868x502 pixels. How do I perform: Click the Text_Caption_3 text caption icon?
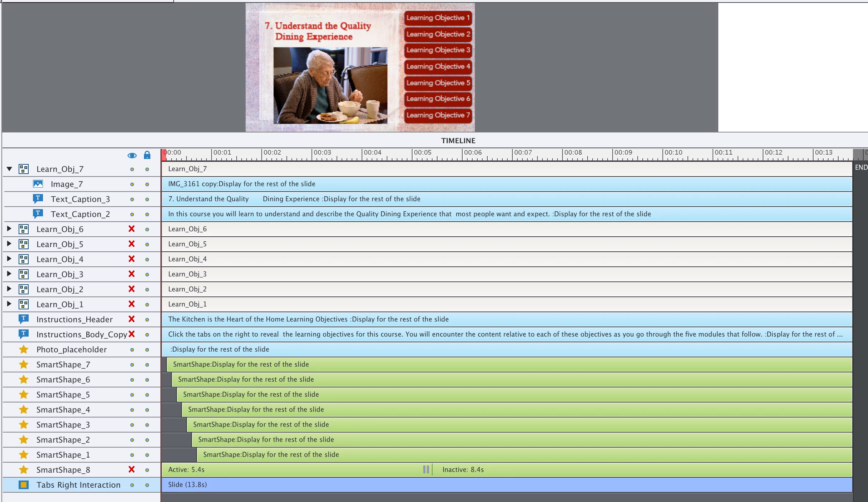38,199
